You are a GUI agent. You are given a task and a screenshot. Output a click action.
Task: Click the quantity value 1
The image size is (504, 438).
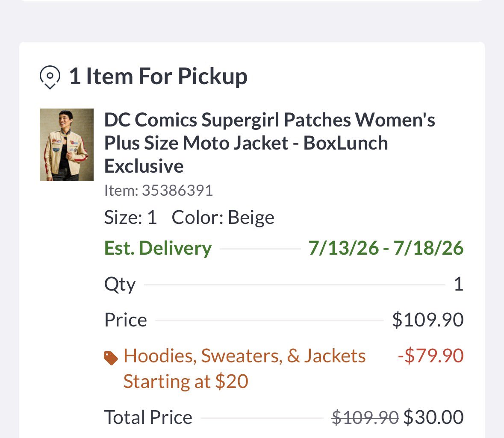[458, 285]
